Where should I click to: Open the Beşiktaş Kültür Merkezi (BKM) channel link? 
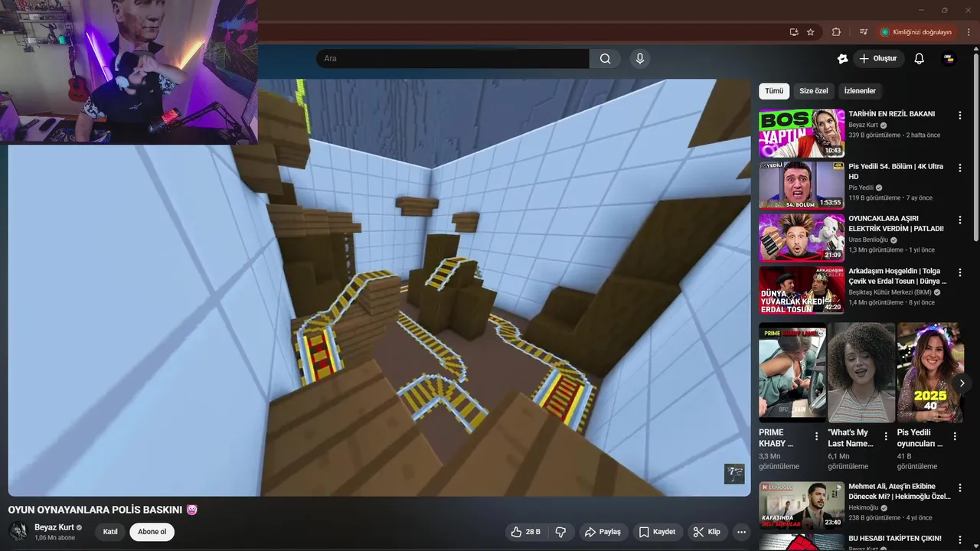click(x=890, y=292)
